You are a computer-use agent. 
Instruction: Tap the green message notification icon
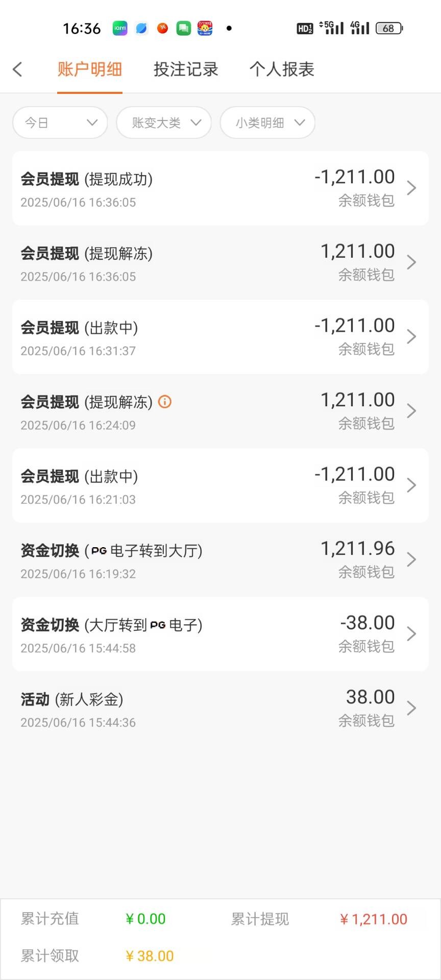click(x=184, y=28)
